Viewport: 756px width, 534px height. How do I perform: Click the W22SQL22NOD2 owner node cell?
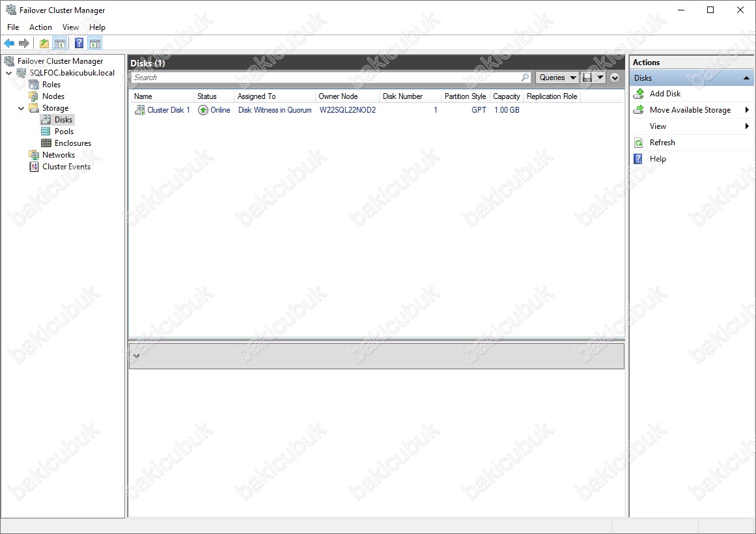348,110
